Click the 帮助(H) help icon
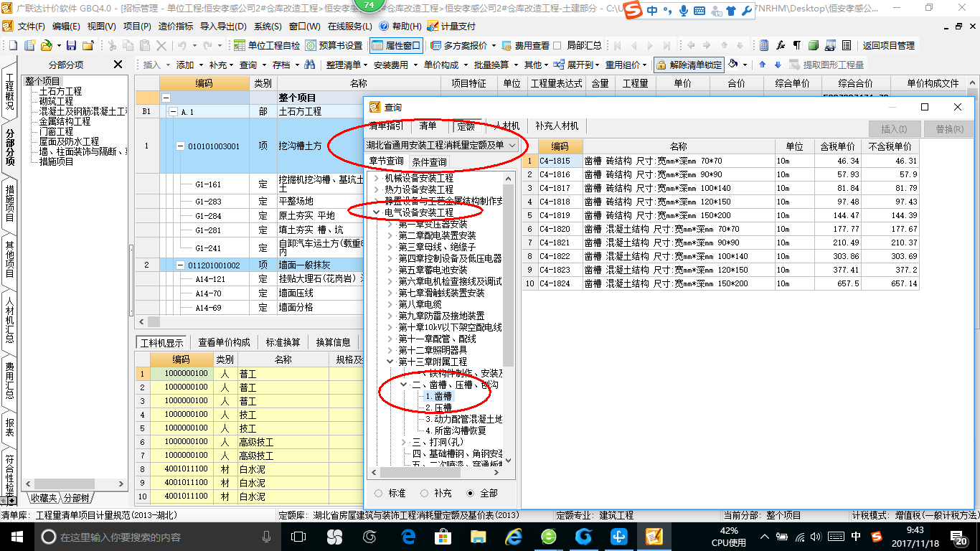The width and height of the screenshot is (980, 551). point(384,26)
